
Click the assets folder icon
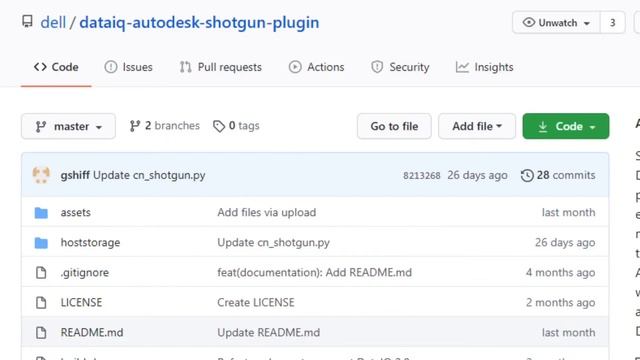[41, 213]
